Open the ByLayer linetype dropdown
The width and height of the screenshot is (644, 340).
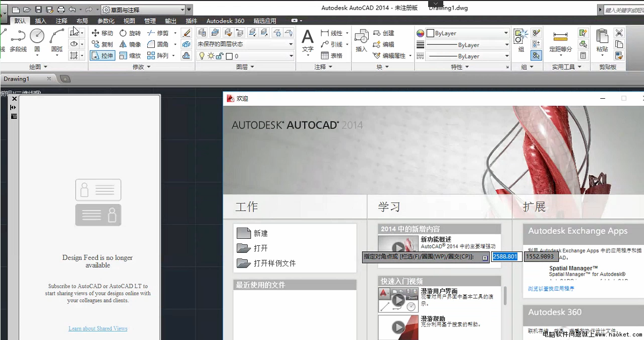tap(467, 56)
